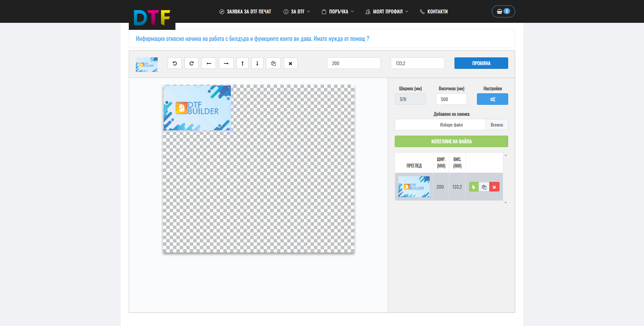Click the Височина height input field
Viewport: 644px width, 326px height.
point(451,99)
